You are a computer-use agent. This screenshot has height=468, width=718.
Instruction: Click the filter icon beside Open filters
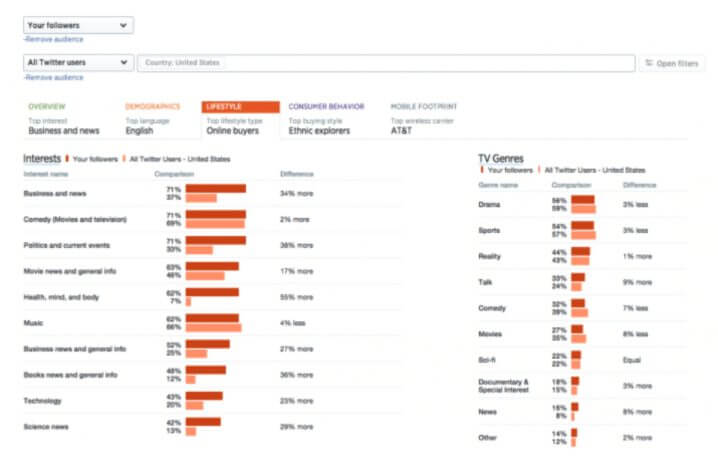(x=649, y=63)
